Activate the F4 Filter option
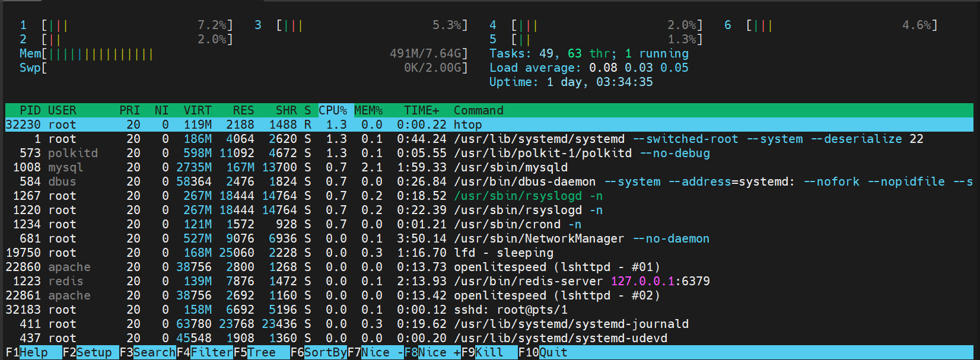 point(205,352)
